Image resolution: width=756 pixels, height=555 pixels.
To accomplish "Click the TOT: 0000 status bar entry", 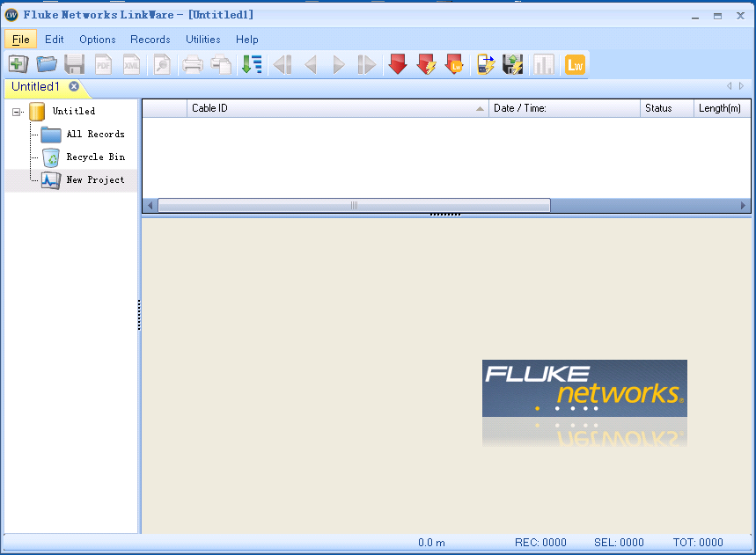I will point(698,543).
